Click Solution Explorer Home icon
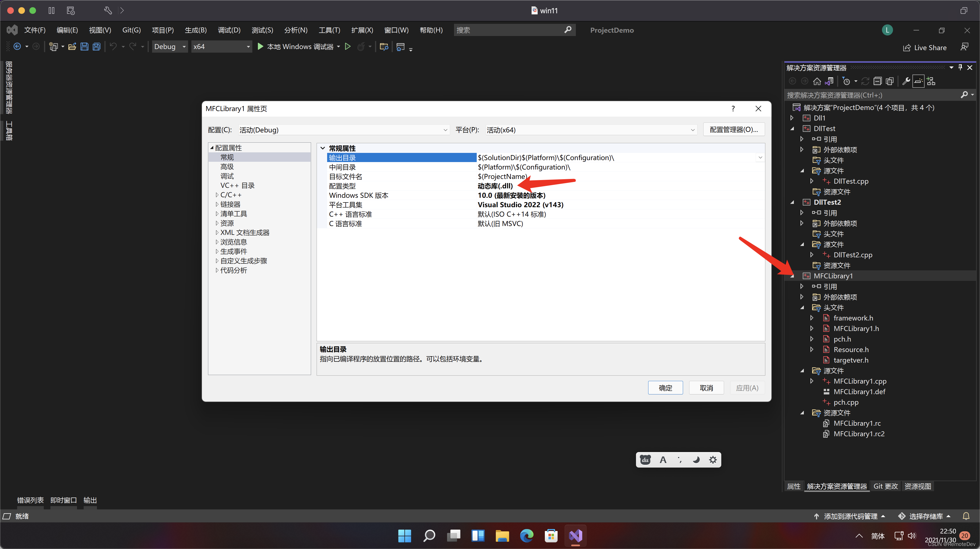 pyautogui.click(x=817, y=81)
